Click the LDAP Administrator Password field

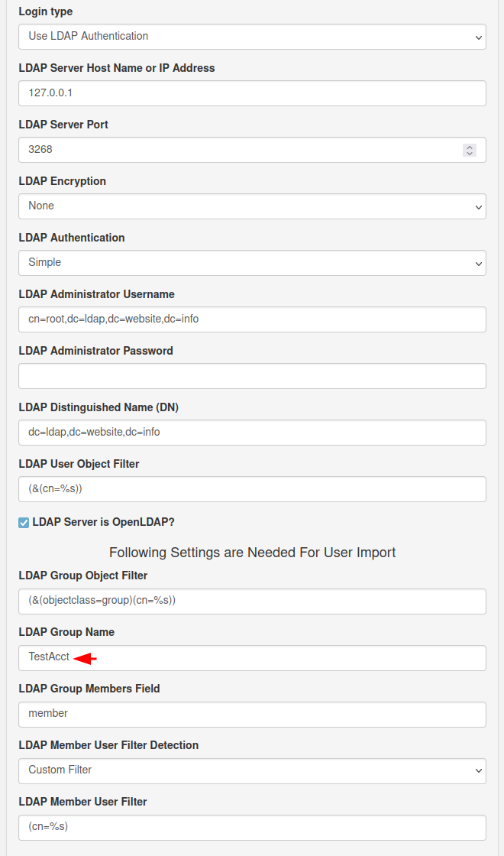coord(252,375)
